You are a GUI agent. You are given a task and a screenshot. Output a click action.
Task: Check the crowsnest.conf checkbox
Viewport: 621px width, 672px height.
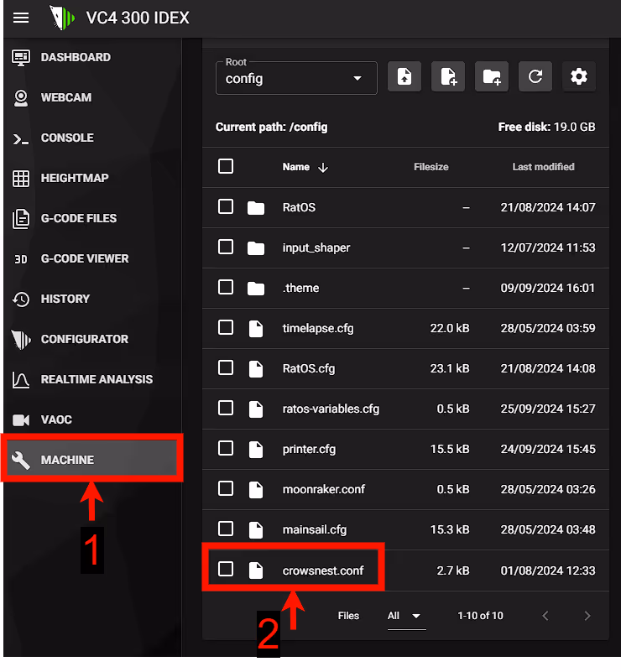226,569
